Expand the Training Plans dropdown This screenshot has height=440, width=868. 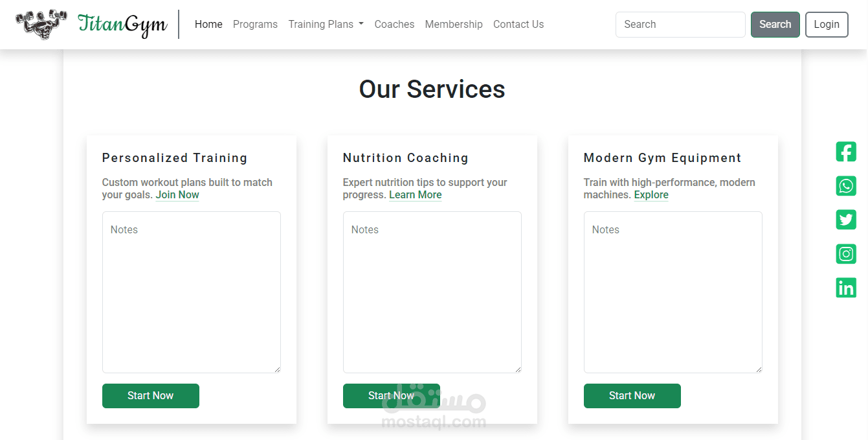326,24
